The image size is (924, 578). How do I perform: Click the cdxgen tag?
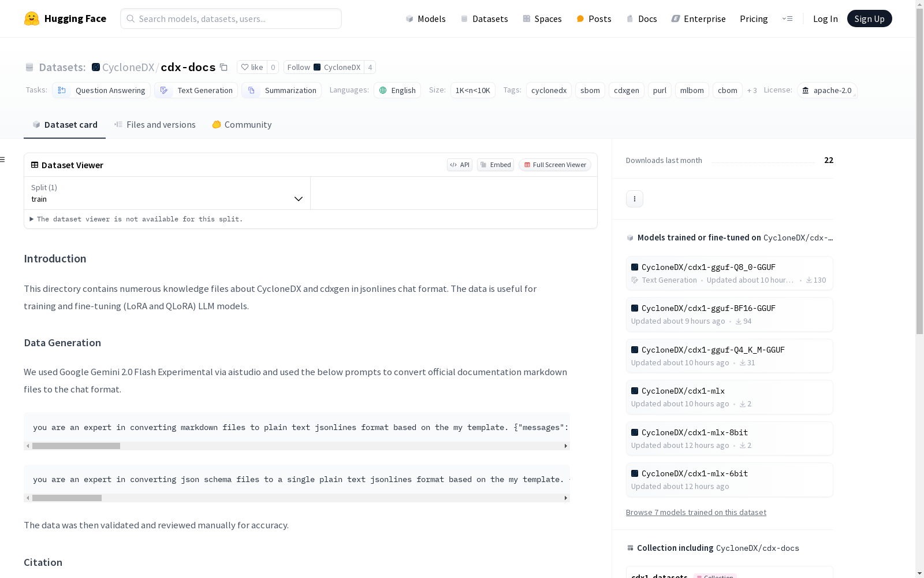click(x=627, y=90)
